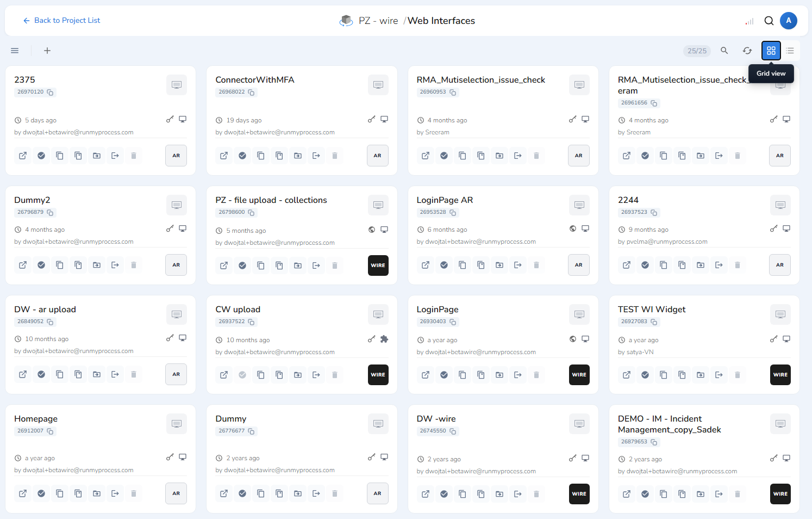Copy the ID 26968022 of ConnectorWithMFA
This screenshot has height=519, width=812.
(x=251, y=92)
